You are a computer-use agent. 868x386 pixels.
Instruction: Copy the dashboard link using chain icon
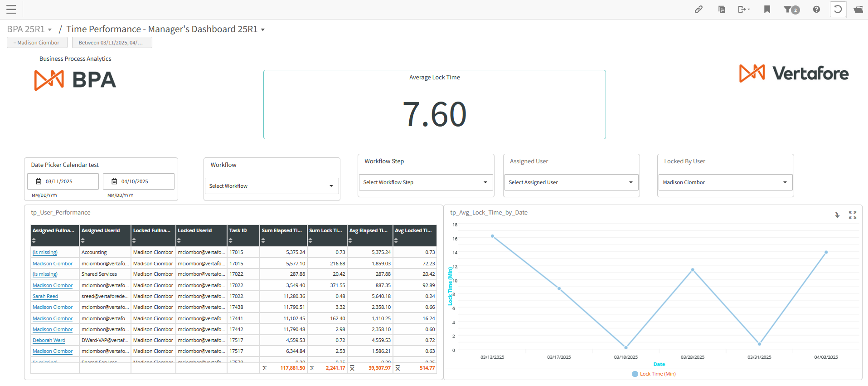pos(698,9)
